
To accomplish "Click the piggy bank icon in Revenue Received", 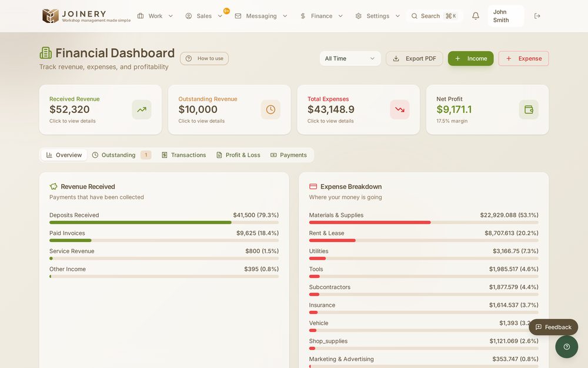I will [x=54, y=187].
